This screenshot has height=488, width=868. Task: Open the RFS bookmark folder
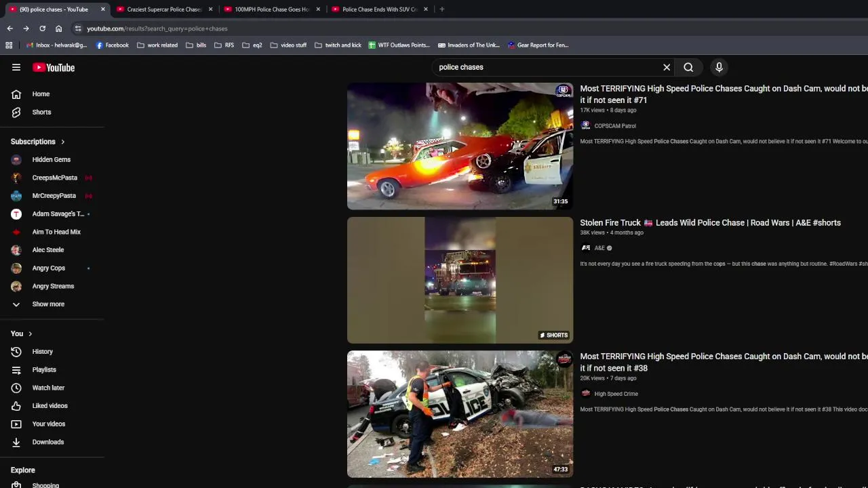pos(224,45)
